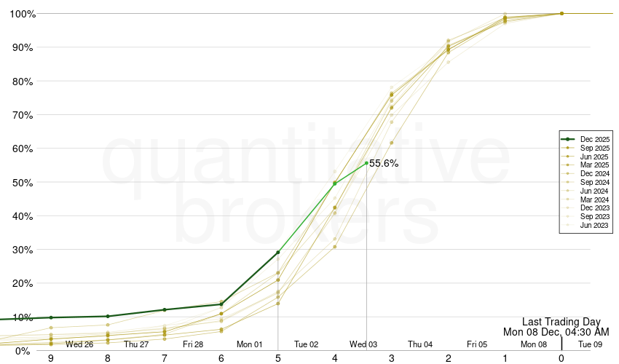Select the Dec 2025 point at day 8

(x=108, y=317)
